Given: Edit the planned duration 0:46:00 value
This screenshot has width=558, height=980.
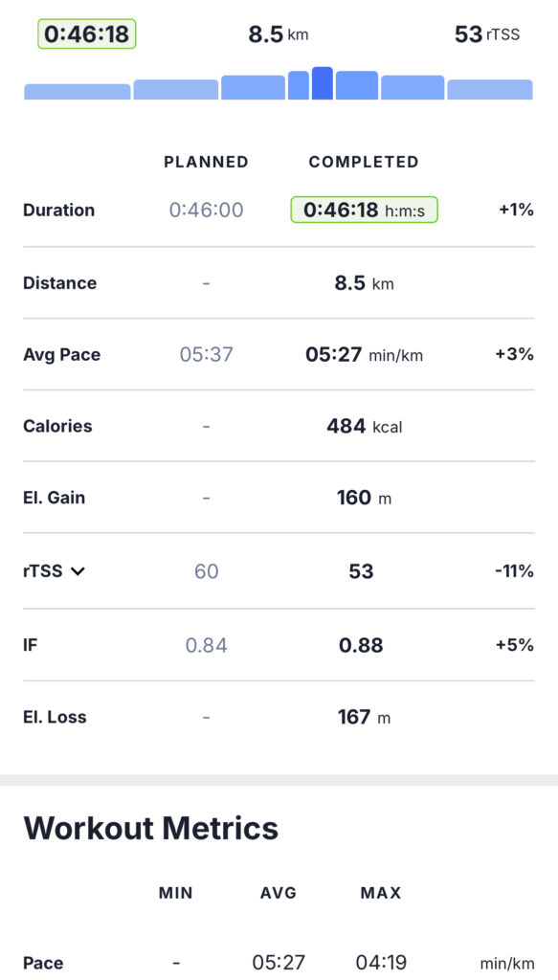Looking at the screenshot, I should coord(206,210).
